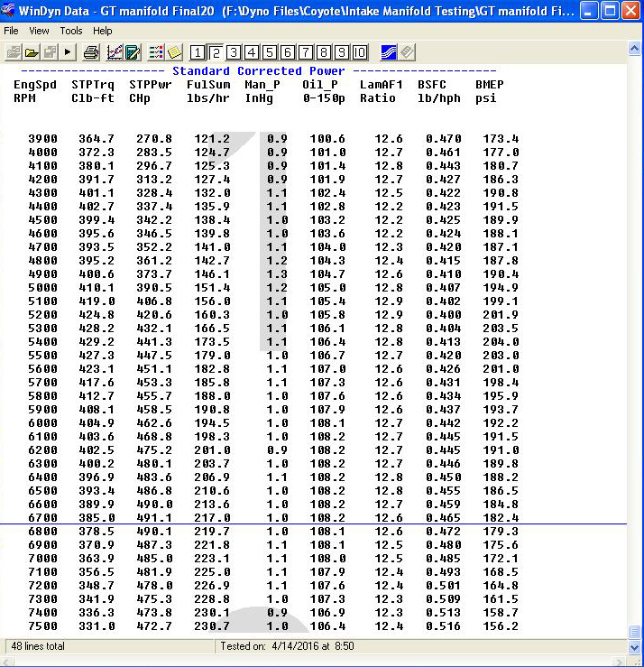Switch to data page 9
This screenshot has width=644, height=667.
pyautogui.click(x=341, y=52)
